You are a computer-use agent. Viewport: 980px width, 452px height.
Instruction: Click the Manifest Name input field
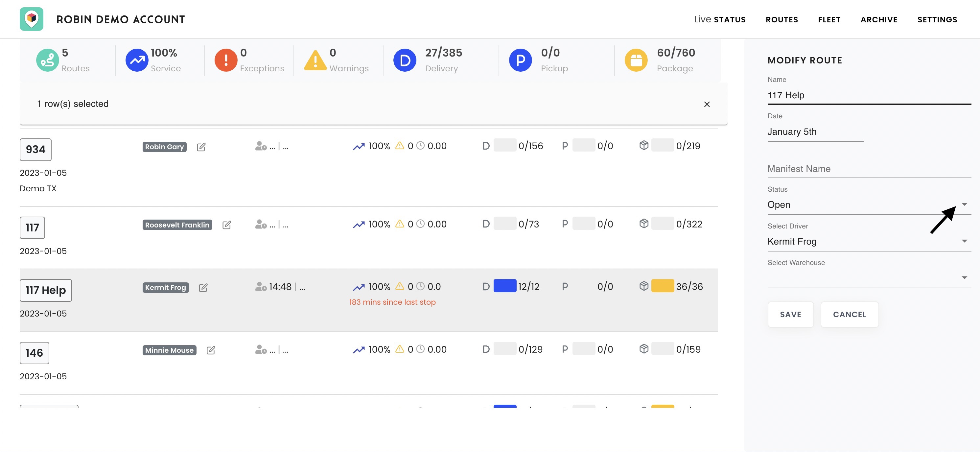click(x=869, y=169)
